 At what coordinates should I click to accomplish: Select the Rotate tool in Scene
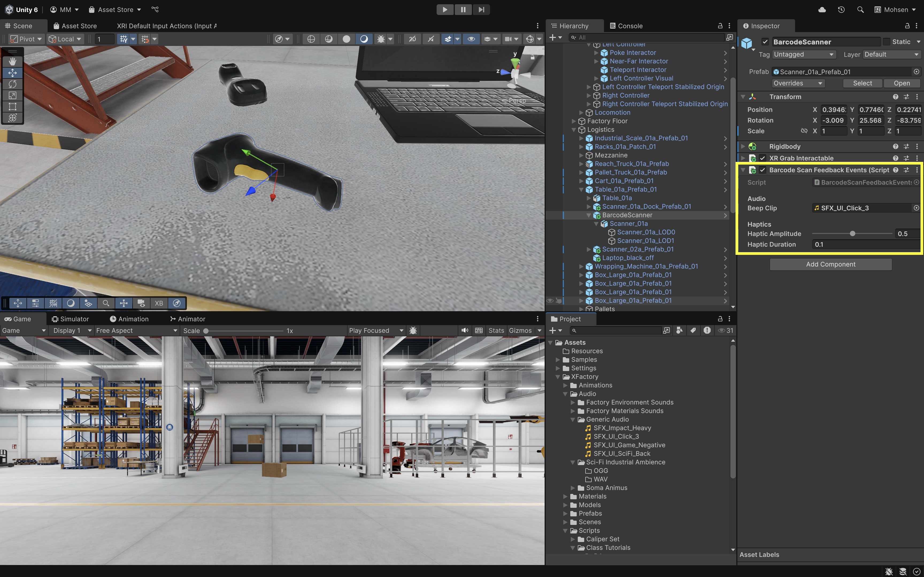(x=12, y=84)
